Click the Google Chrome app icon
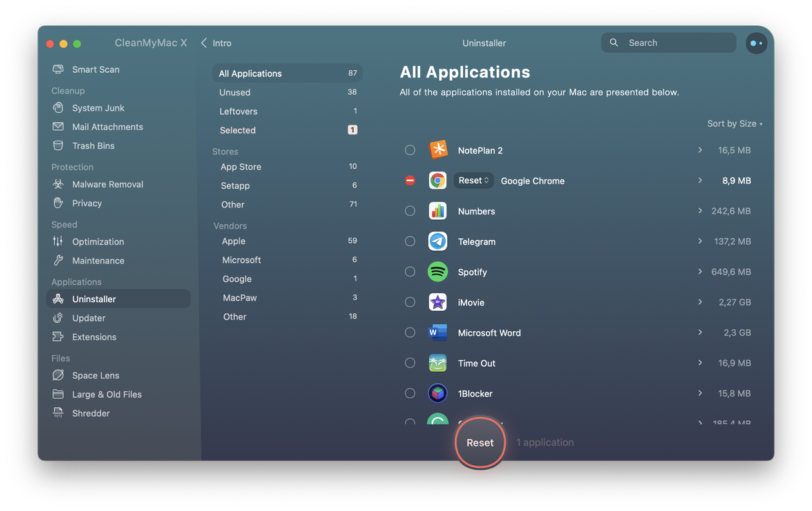 point(438,180)
